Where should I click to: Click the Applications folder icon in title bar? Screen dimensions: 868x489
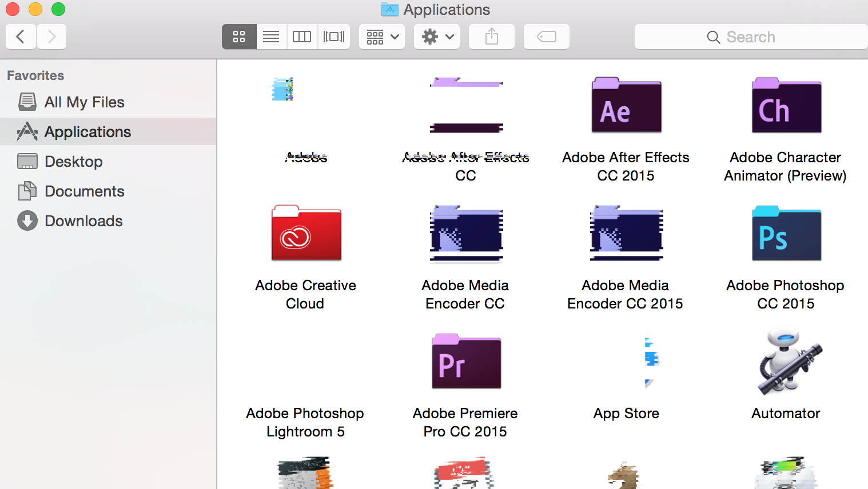click(x=390, y=10)
